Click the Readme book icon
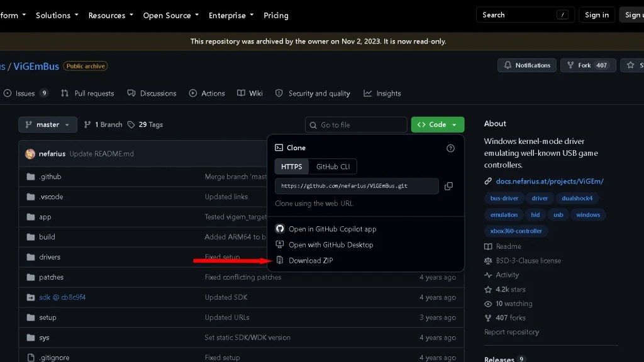Screen dimensions: 644x362 pos(488,246)
